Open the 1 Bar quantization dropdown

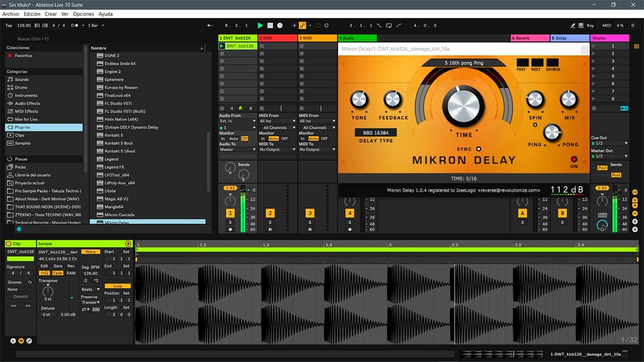tap(96, 25)
